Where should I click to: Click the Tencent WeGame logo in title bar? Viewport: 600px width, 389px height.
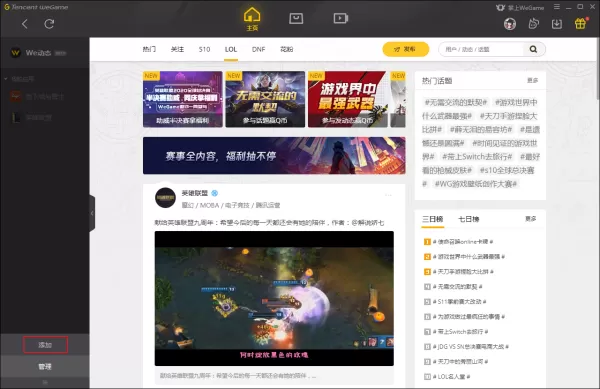[36, 7]
